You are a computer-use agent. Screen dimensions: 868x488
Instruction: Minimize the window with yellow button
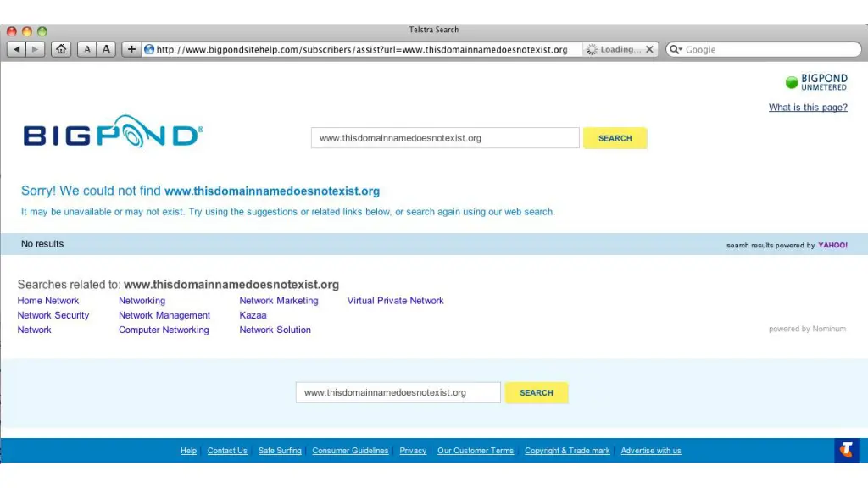coord(26,31)
